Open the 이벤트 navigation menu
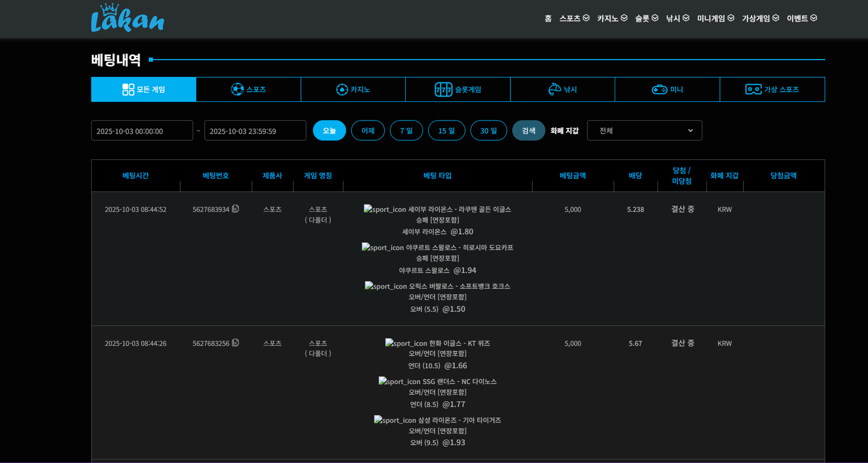The width and height of the screenshot is (868, 463). coord(801,18)
